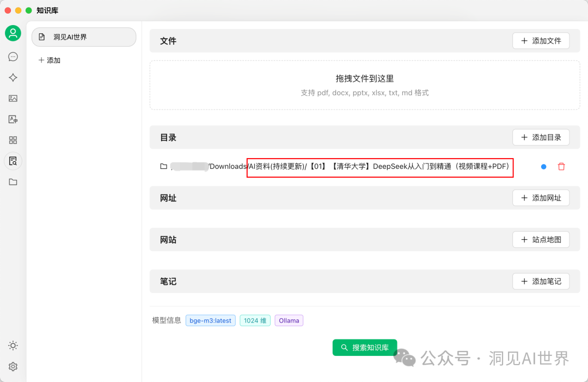Click the 添加网址 button
Image resolution: width=588 pixels, height=382 pixels.
pos(541,198)
